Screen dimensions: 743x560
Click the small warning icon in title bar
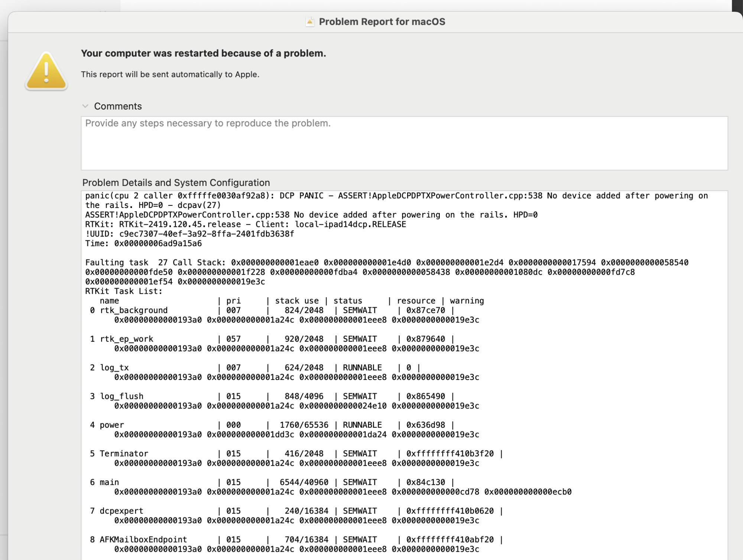tap(309, 22)
